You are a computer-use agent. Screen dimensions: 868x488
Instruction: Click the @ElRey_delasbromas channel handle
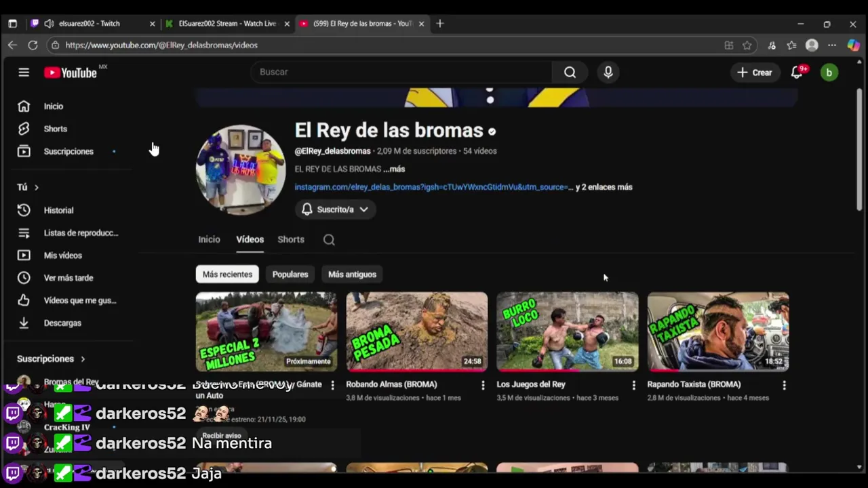(332, 151)
